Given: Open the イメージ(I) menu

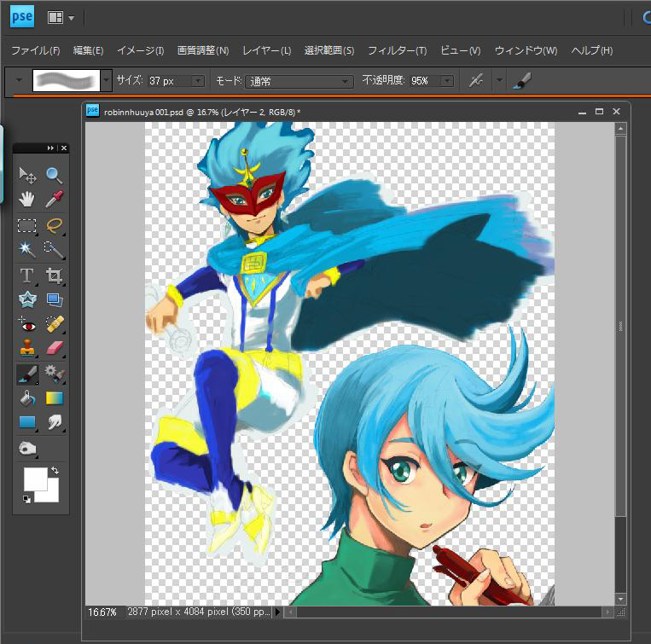Looking at the screenshot, I should coord(140,50).
